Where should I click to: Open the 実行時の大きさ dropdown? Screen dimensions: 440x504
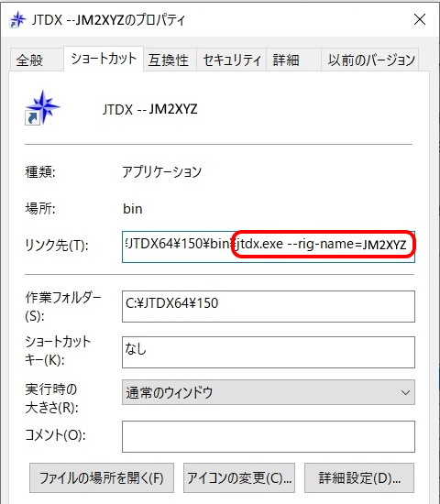click(x=269, y=392)
